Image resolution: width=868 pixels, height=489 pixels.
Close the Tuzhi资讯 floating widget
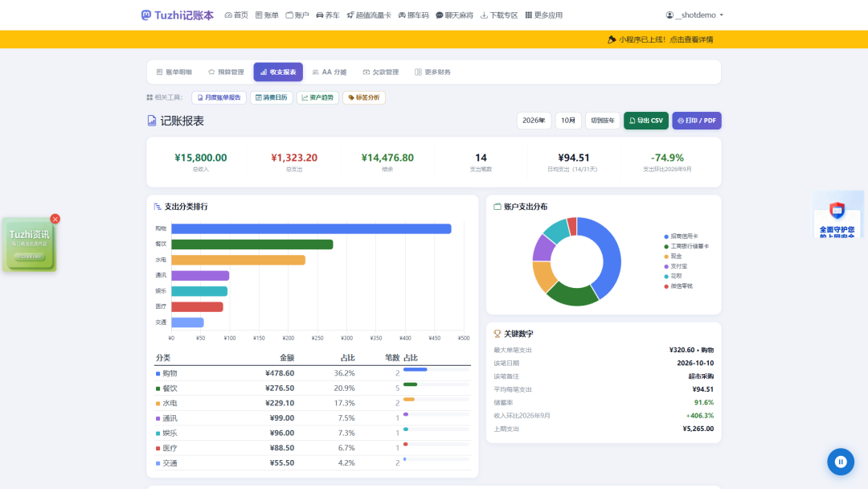(x=55, y=219)
